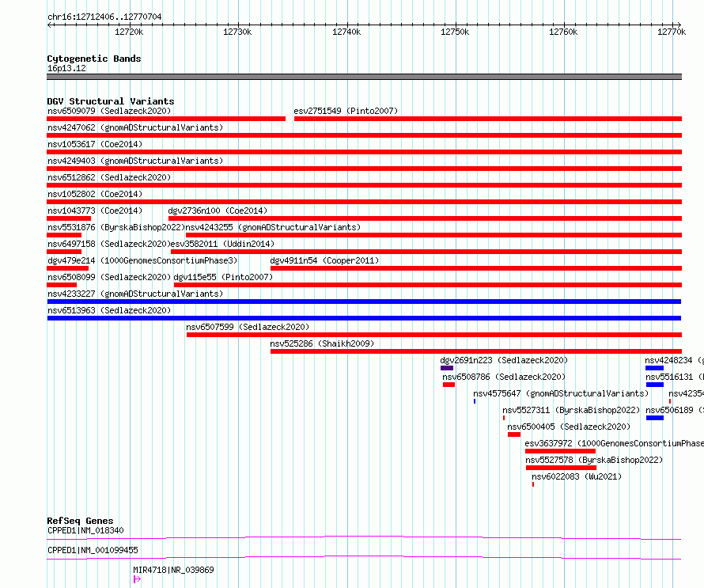Open nsv4249403 gnomAD variant label
Image resolution: width=704 pixels, height=588 pixels.
pyautogui.click(x=135, y=161)
